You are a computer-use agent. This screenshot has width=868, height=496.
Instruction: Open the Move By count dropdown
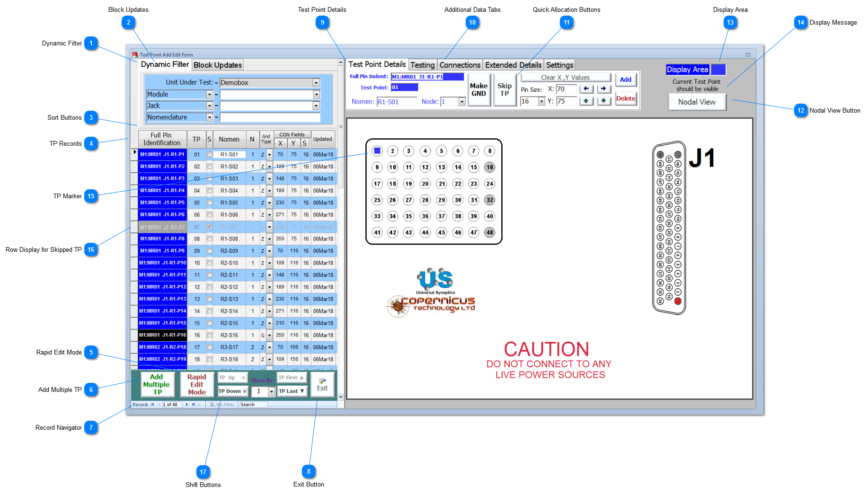click(x=271, y=391)
